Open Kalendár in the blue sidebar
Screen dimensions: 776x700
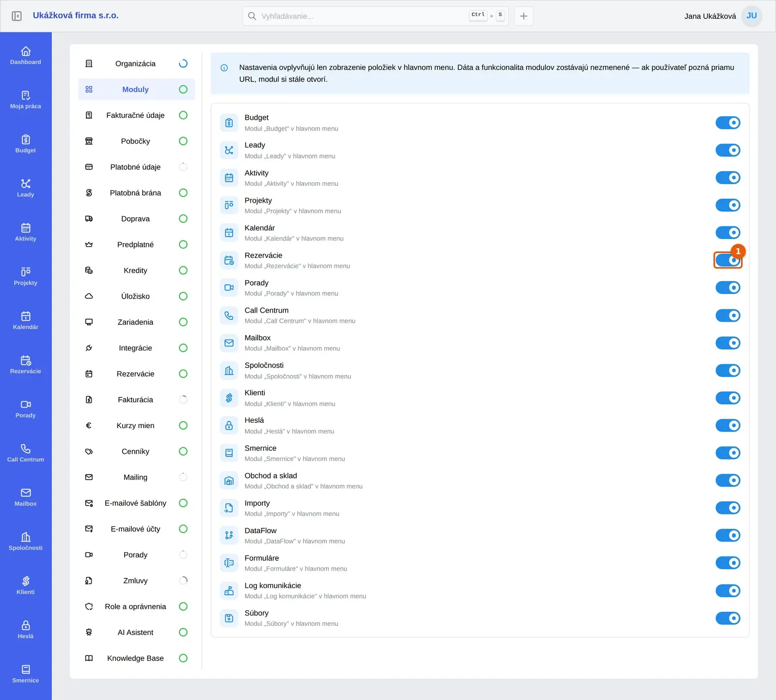point(26,320)
